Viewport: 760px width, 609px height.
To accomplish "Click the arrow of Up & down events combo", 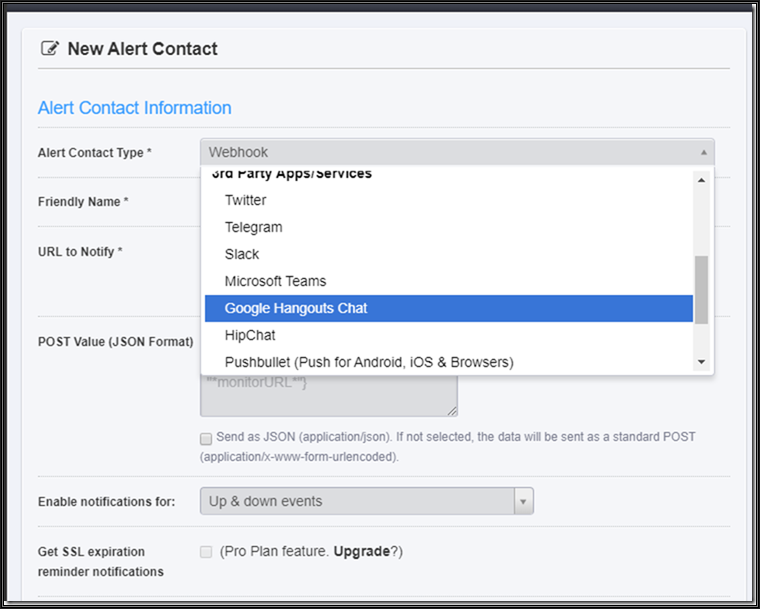I will 523,501.
